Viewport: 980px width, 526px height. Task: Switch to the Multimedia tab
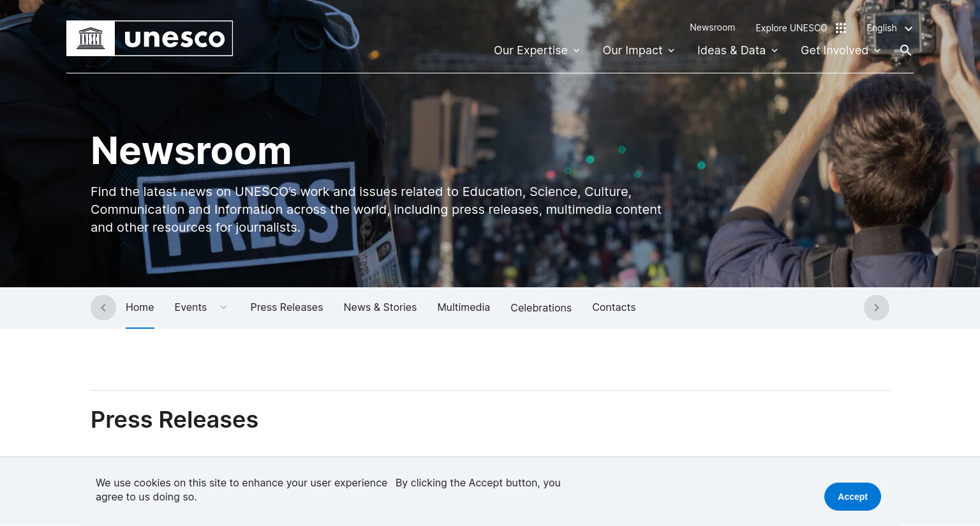tap(464, 307)
